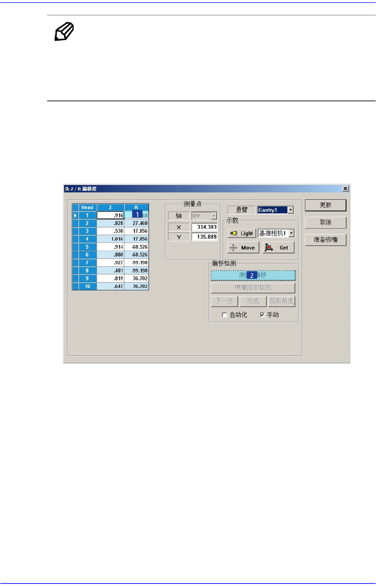The height and width of the screenshot is (588, 376).
Task: Select the R cell 17.856 in the Head 3 row
Action: point(137,231)
